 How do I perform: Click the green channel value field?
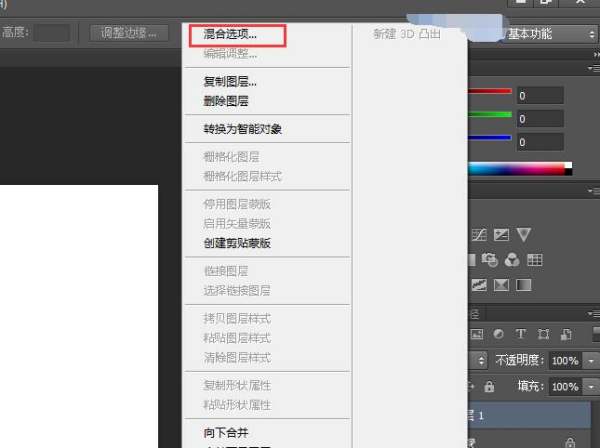[x=540, y=119]
